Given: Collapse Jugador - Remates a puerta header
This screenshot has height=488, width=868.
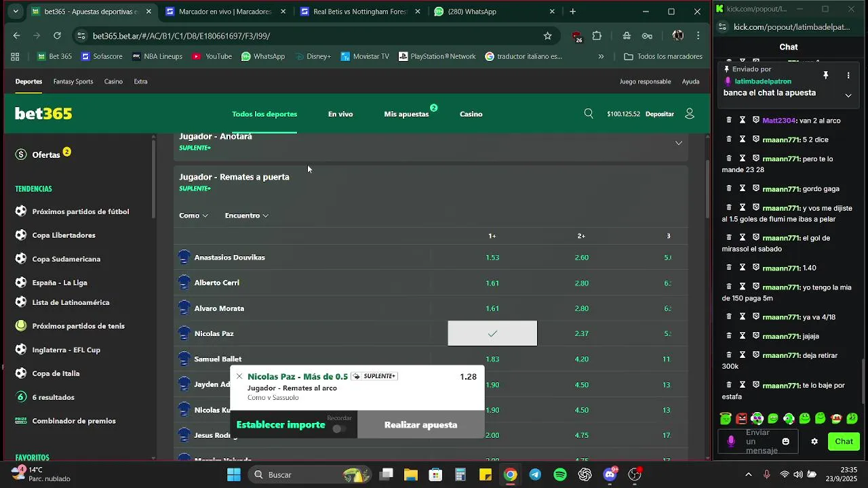Looking at the screenshot, I should [431, 182].
